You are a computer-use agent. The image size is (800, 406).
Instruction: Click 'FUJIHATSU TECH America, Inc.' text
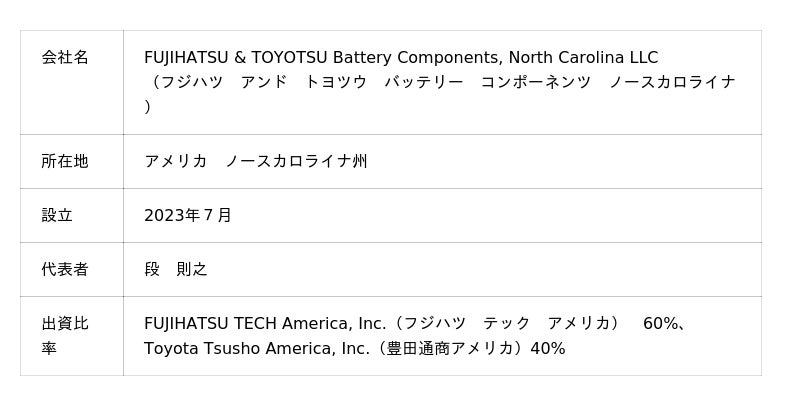(x=265, y=324)
